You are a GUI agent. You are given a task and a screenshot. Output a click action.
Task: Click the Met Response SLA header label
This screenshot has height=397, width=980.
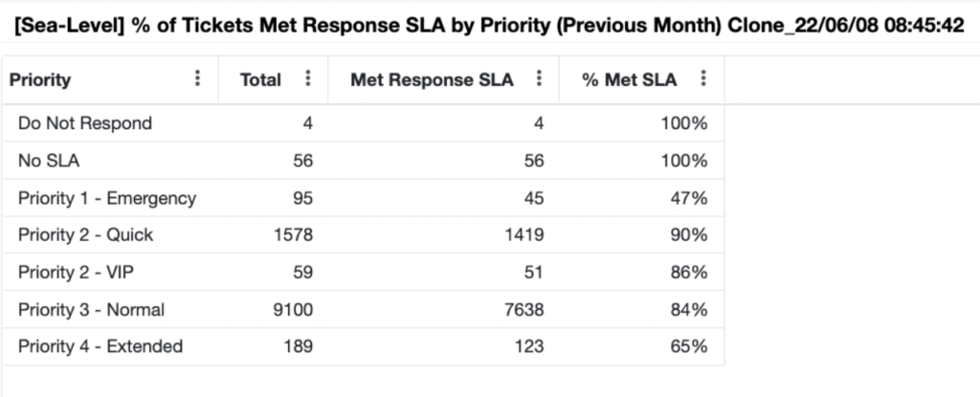[x=432, y=80]
